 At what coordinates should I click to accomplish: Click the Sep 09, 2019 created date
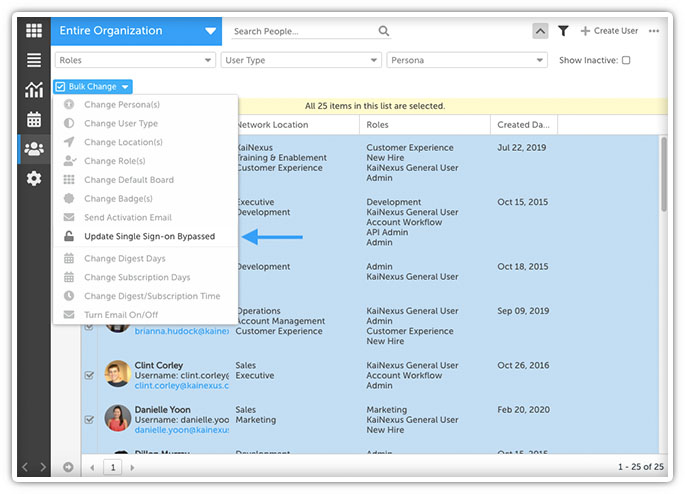(523, 311)
